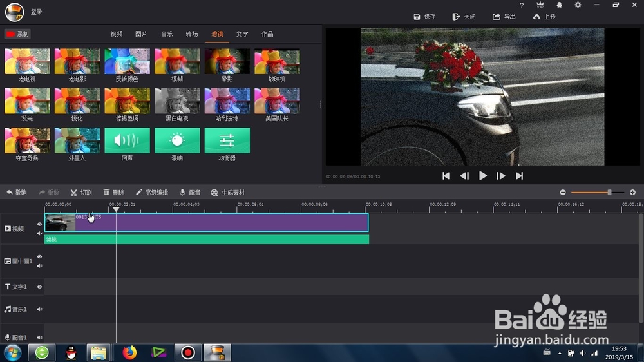The height and width of the screenshot is (362, 644).
Task: Zoom out the timeline with minus icon
Action: [x=563, y=193]
